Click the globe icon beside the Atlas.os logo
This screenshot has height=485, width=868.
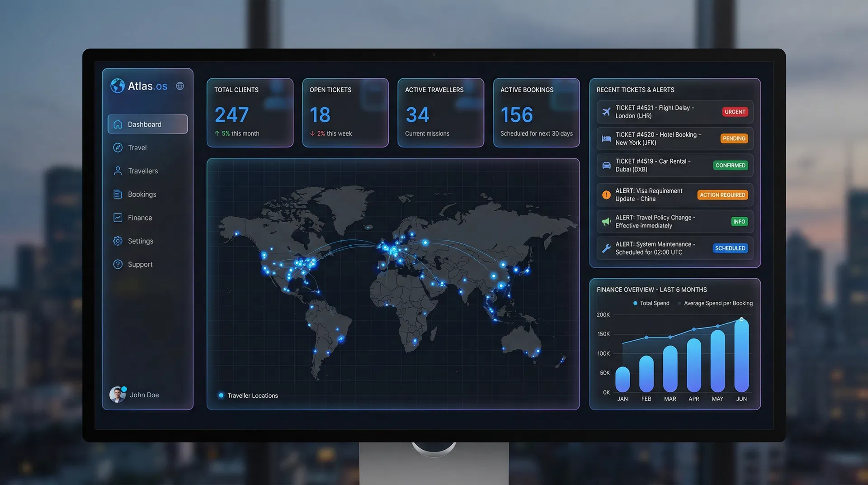(x=180, y=86)
